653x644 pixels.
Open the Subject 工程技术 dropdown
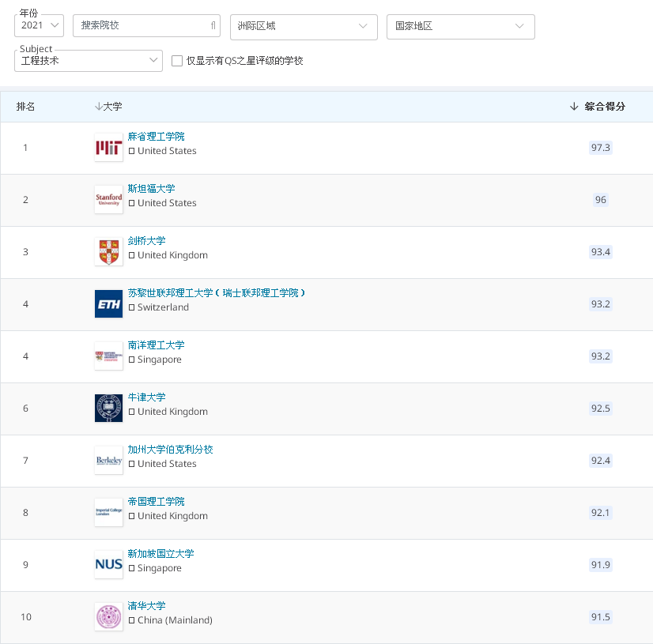point(89,61)
